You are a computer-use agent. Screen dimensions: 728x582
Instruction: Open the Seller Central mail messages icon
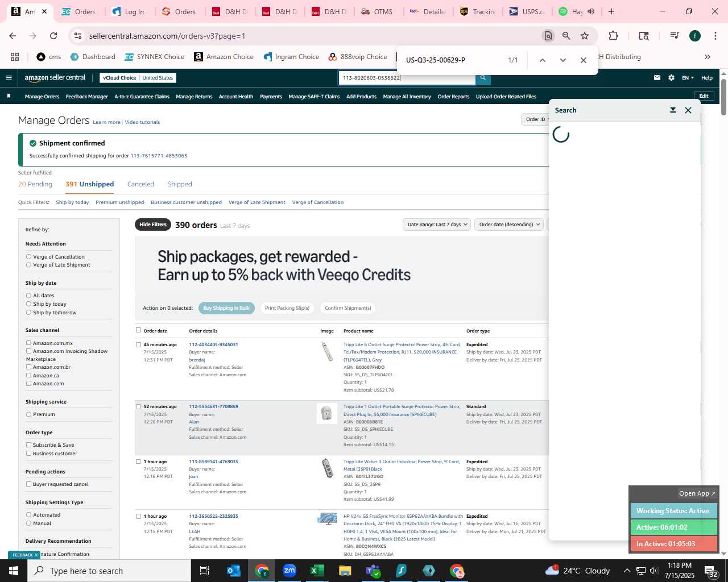click(657, 78)
